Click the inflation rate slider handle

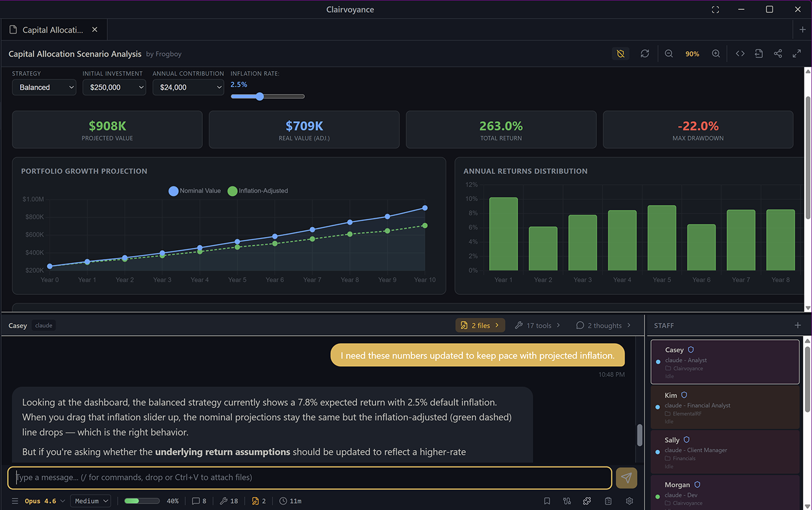[x=260, y=97]
